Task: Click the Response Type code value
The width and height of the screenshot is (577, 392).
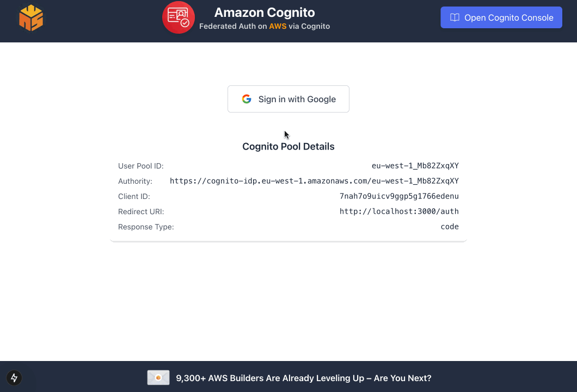Action: pyautogui.click(x=450, y=227)
